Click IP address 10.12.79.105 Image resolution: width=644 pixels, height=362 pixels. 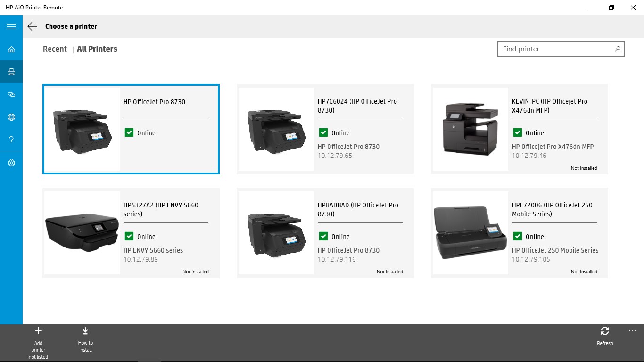[x=531, y=259]
